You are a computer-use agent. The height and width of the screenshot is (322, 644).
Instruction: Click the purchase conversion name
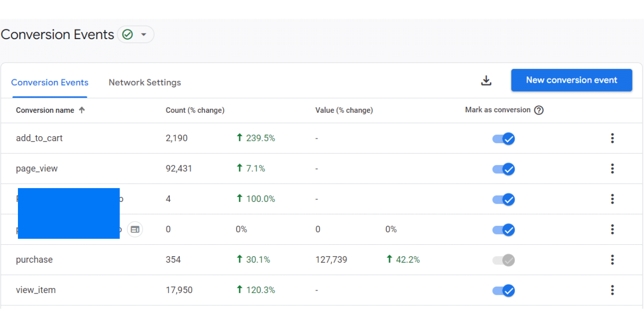coord(34,259)
